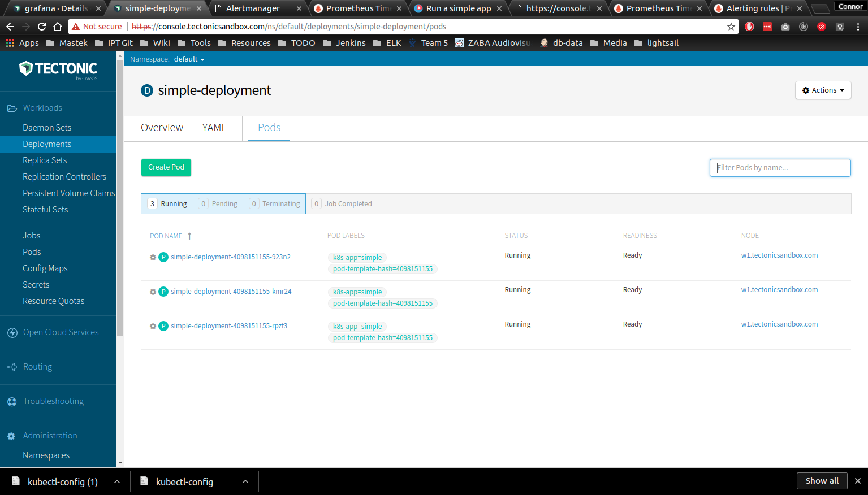Viewport: 868px width, 495px height.
Task: Open Replication Controllers in sidebar
Action: [x=64, y=177]
